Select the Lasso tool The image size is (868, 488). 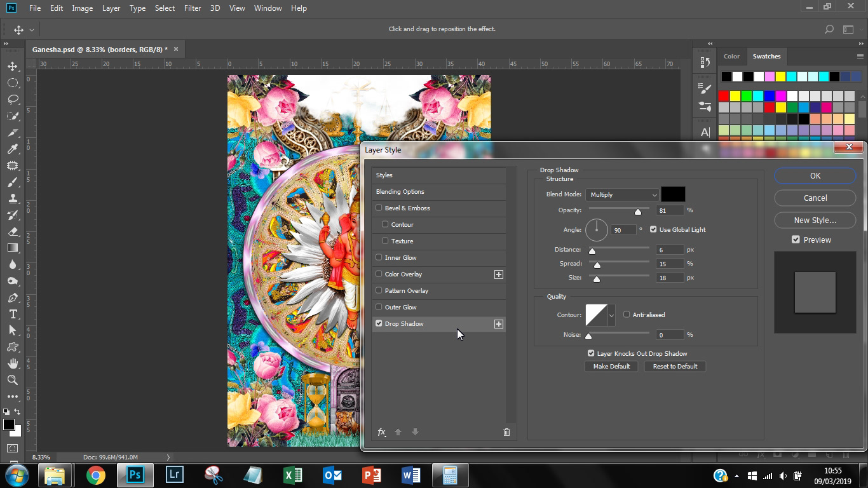click(x=13, y=99)
